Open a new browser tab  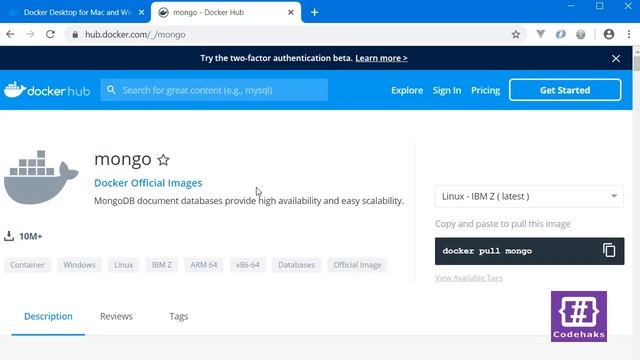click(x=314, y=12)
